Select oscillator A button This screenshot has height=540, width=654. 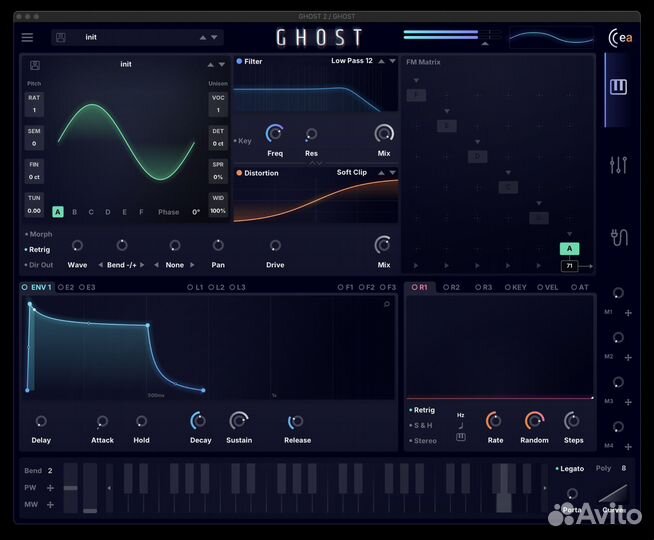point(58,212)
